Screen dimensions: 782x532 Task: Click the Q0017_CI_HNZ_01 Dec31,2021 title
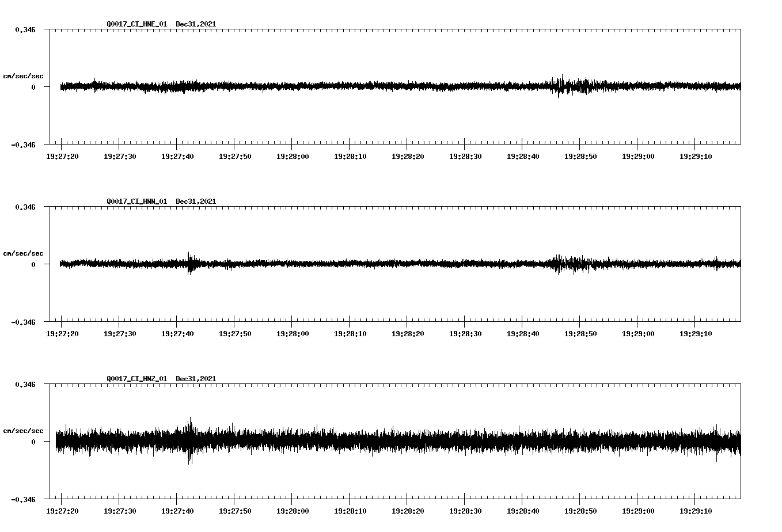pos(161,379)
